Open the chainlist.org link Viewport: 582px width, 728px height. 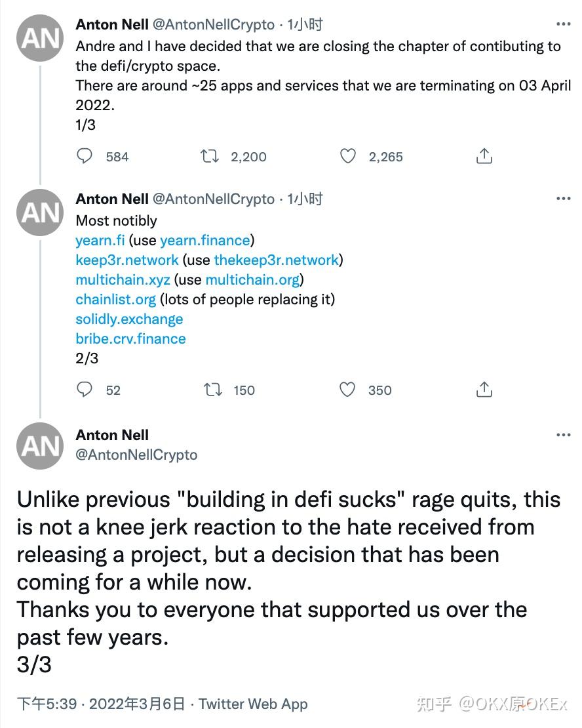[115, 299]
